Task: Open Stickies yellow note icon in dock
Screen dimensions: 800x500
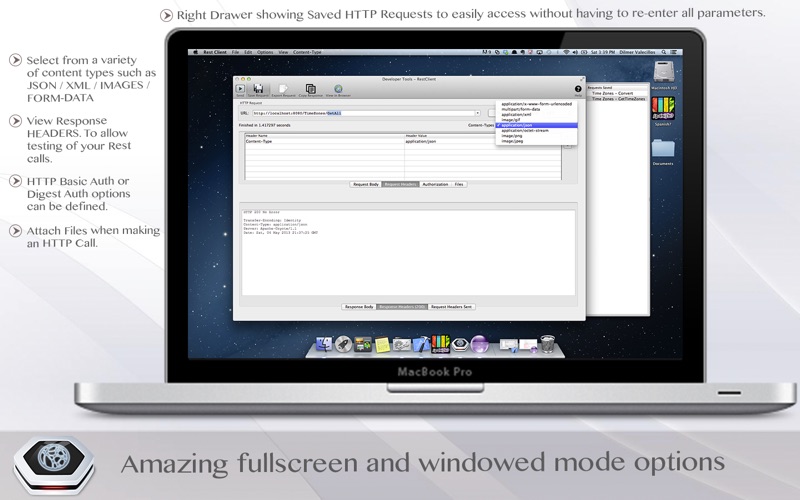Action: pos(382,345)
